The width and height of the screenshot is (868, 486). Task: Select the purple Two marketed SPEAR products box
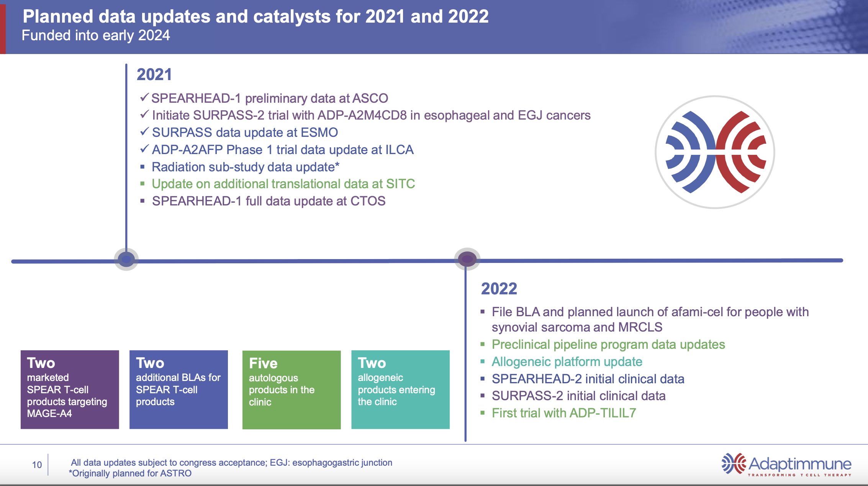pyautogui.click(x=70, y=389)
